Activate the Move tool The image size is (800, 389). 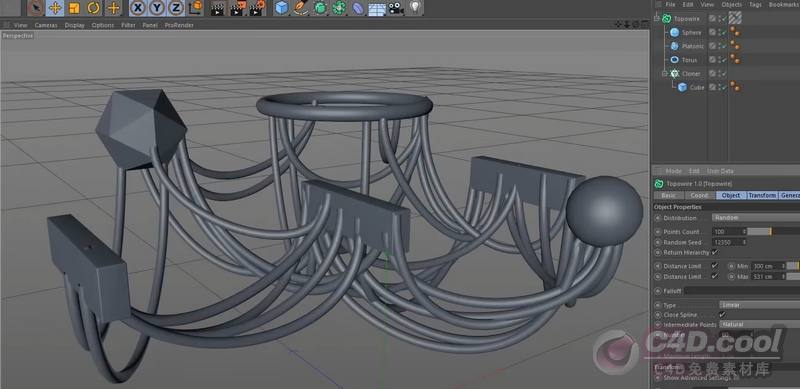pos(55,8)
